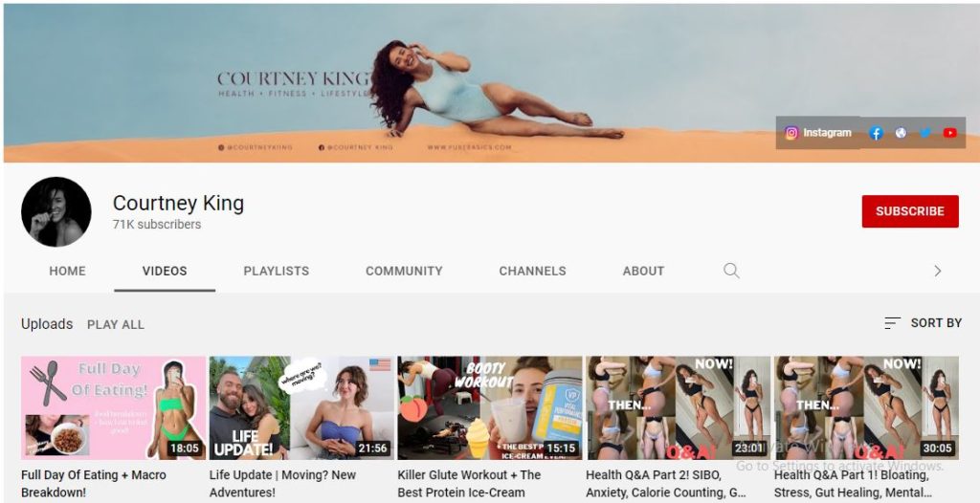Click the channel search magnifier icon

coord(731,271)
